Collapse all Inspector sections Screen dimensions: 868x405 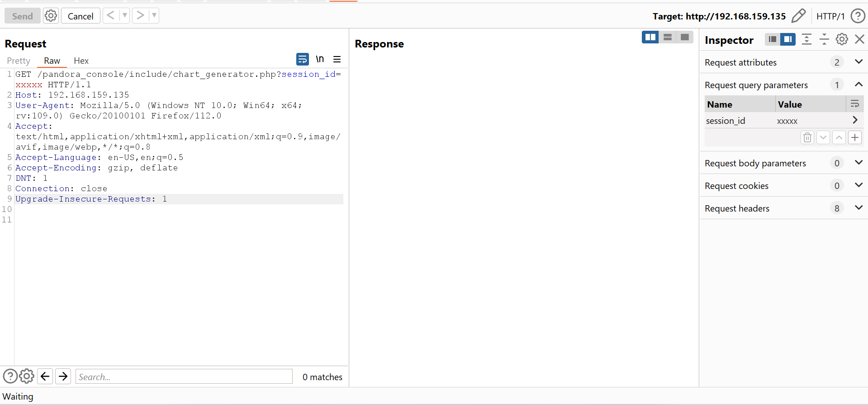[824, 39]
